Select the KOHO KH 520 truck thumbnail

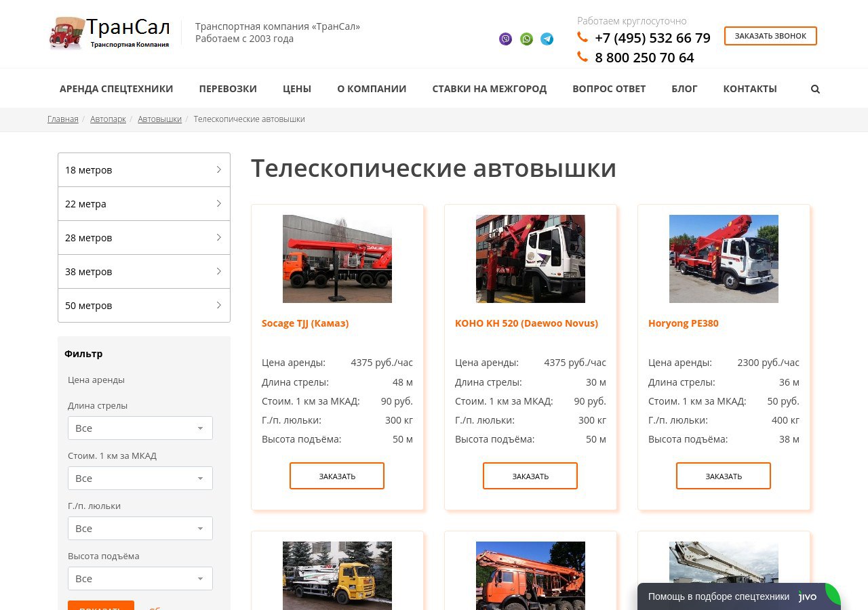click(530, 259)
